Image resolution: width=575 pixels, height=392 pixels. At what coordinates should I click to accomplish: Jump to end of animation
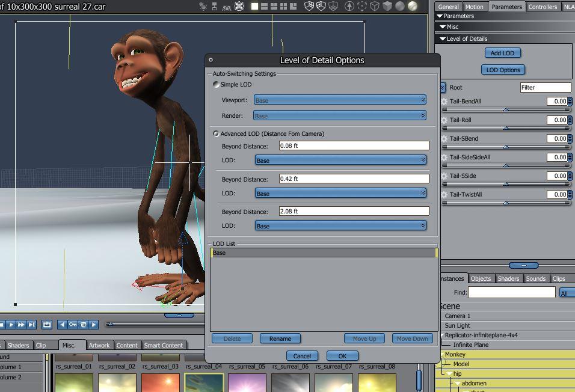31,325
